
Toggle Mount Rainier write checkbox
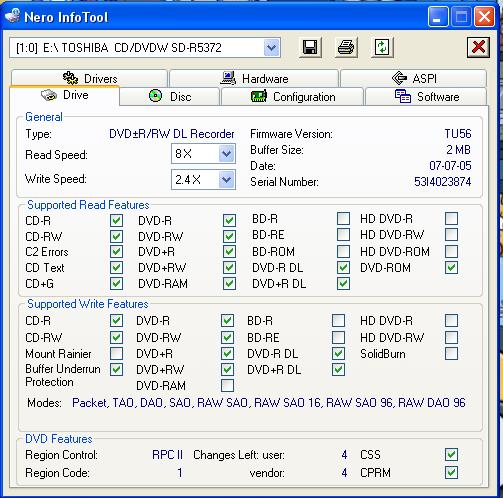pos(116,353)
